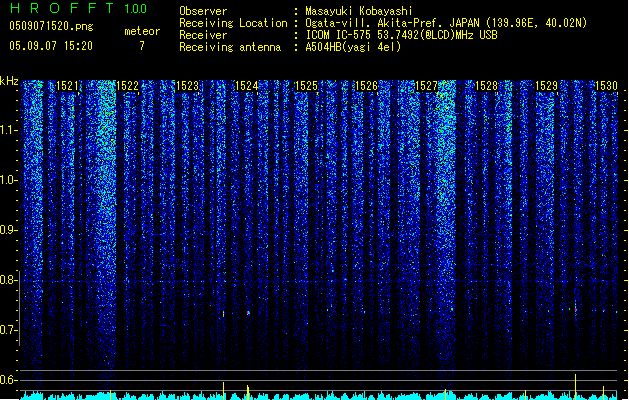Select the 0.6 frequency axis label
The height and width of the screenshot is (400, 629).
(x=7, y=380)
